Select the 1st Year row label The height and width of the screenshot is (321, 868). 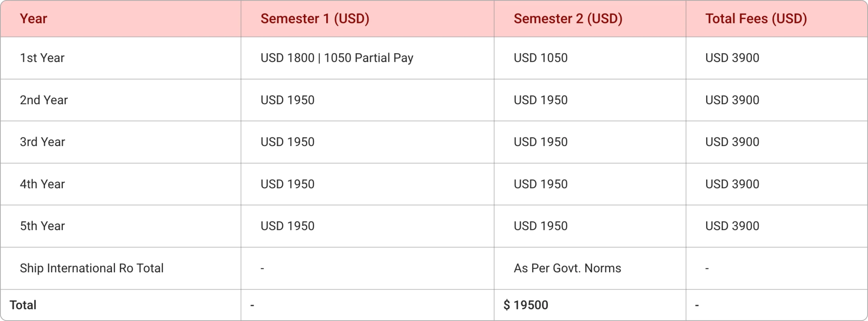point(42,58)
